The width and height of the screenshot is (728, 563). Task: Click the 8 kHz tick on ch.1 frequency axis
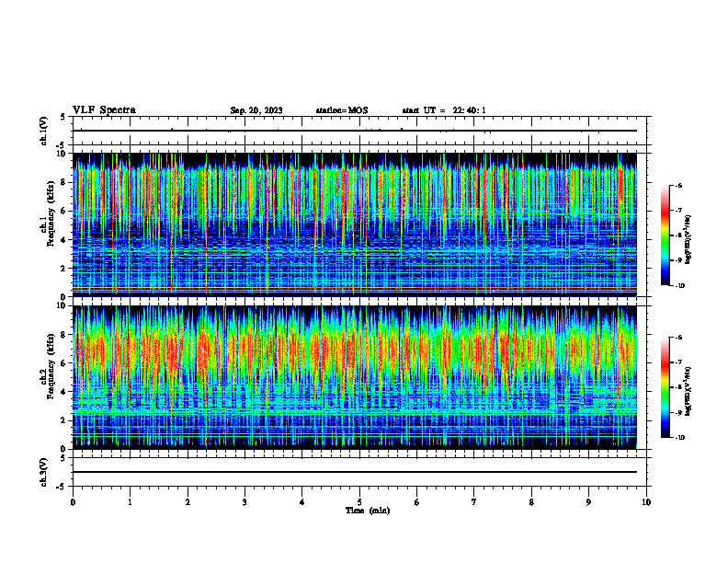[64, 182]
